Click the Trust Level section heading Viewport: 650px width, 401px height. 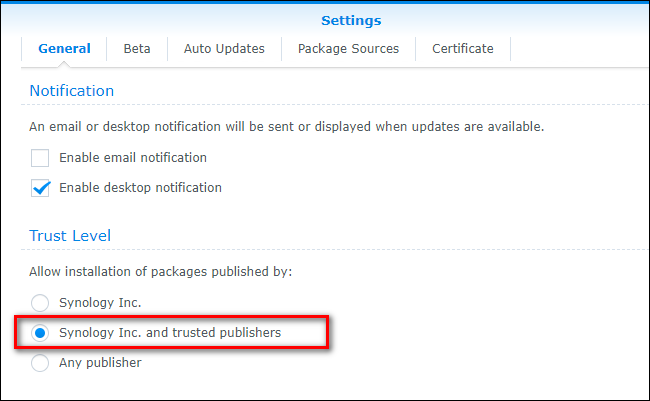pyautogui.click(x=70, y=236)
